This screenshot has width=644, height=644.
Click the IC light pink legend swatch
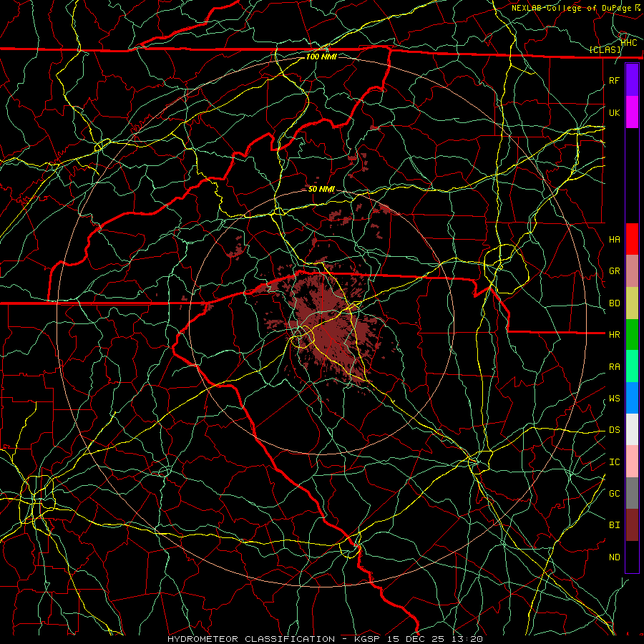pos(632,462)
